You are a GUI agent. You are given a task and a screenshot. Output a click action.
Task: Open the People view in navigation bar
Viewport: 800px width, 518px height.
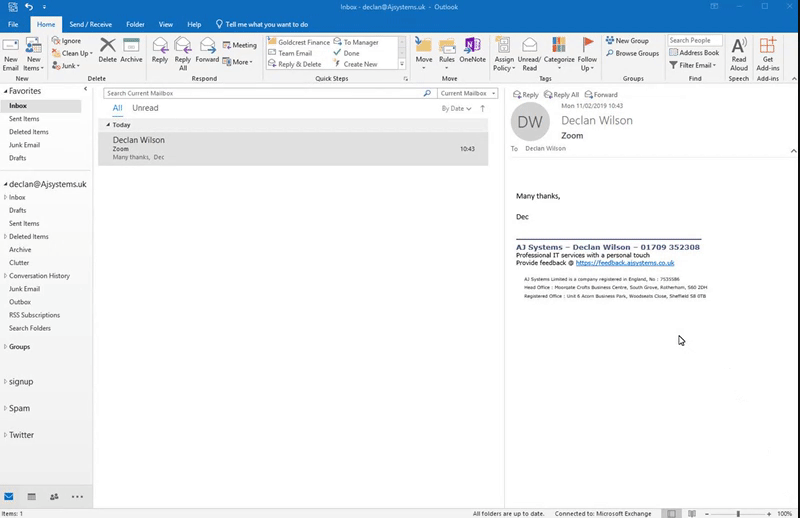pos(54,496)
